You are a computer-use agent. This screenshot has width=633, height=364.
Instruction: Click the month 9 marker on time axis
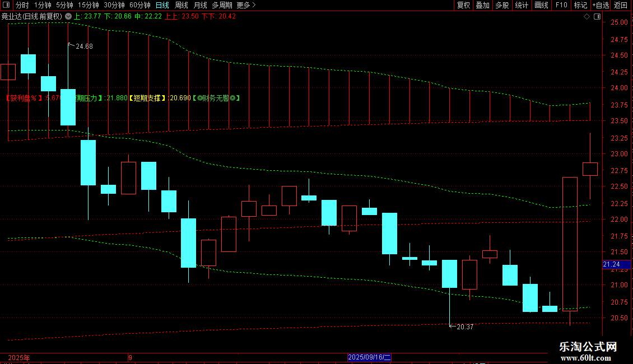click(x=131, y=357)
